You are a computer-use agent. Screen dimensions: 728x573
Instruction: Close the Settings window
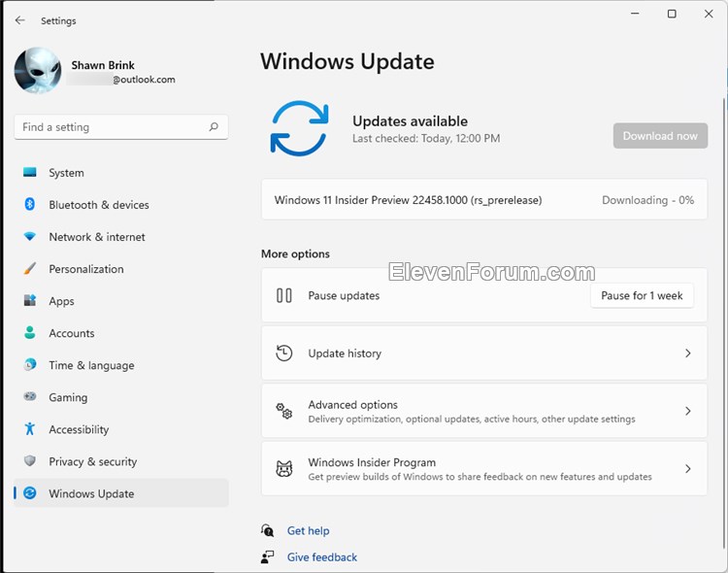(x=709, y=14)
